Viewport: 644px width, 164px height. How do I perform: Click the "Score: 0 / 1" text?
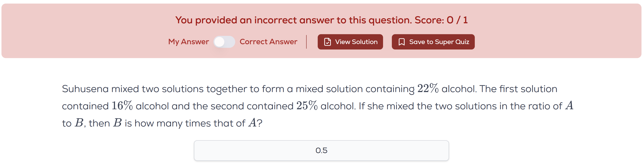pos(441,20)
